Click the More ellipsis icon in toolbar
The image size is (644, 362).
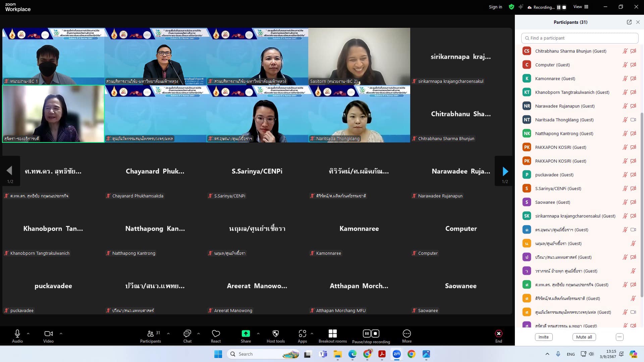[407, 334]
